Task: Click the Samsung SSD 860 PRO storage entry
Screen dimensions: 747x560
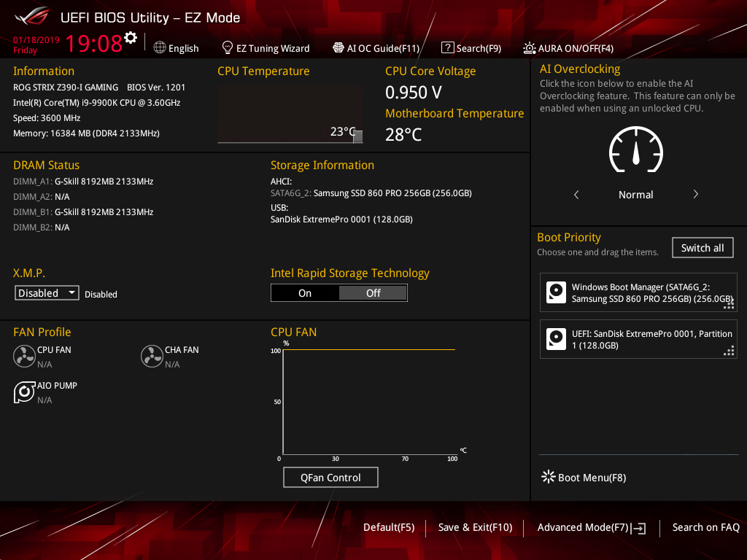Action: [x=371, y=192]
